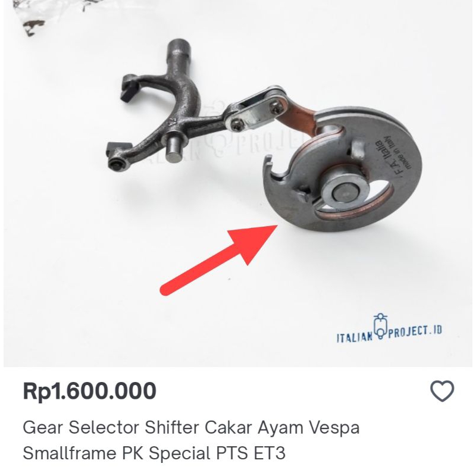Select the round selector disc stamped F.A. Italia
This screenshot has width=476, height=476.
click(x=342, y=170)
